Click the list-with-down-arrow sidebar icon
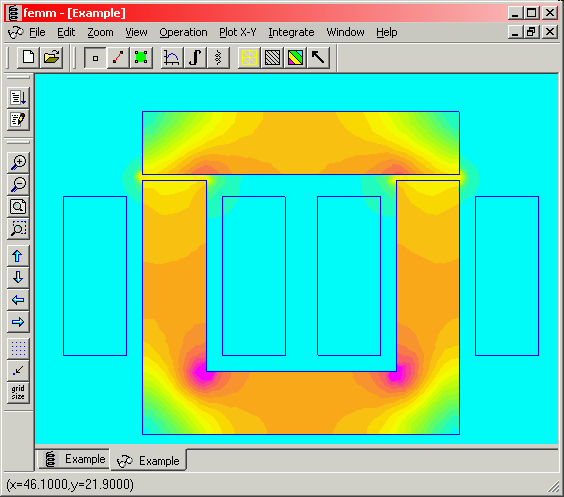 click(18, 97)
